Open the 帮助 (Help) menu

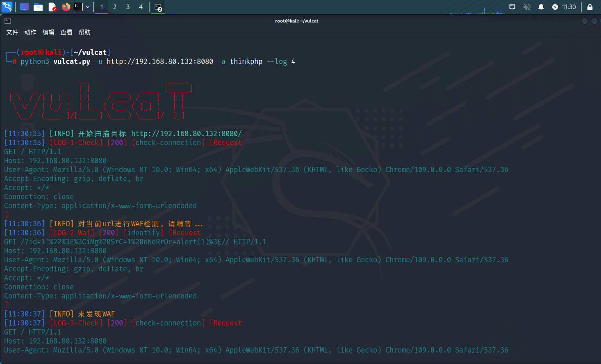coord(84,32)
